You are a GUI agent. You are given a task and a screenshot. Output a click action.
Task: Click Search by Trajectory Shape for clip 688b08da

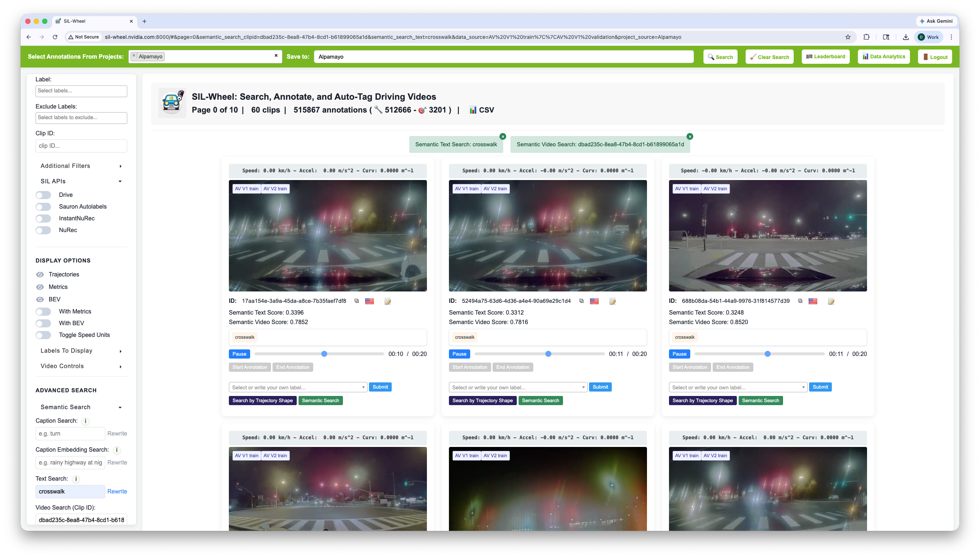pyautogui.click(x=702, y=400)
